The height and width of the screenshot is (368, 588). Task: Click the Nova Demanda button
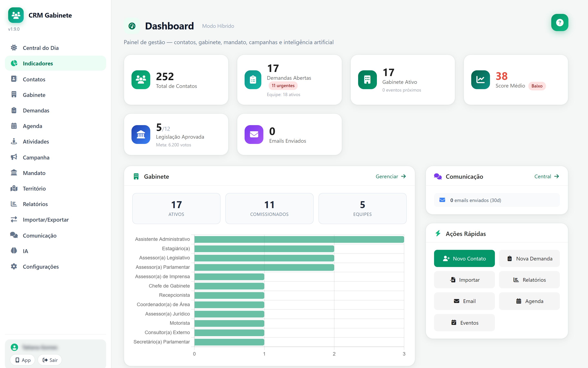529,258
